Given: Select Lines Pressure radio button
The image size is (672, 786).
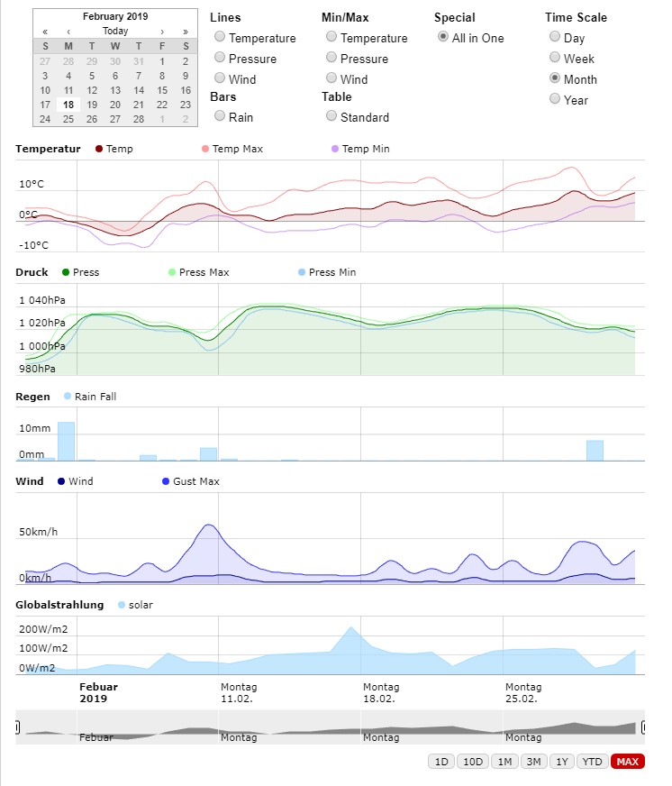Looking at the screenshot, I should [220, 57].
